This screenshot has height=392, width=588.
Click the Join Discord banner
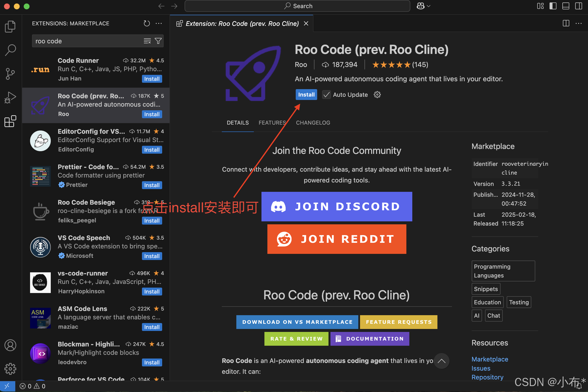click(337, 207)
